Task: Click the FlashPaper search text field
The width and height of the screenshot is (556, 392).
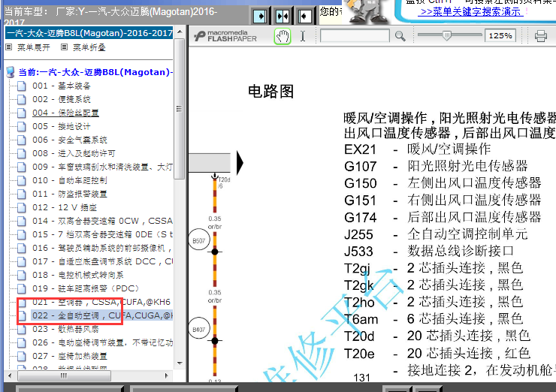Action: coord(355,36)
